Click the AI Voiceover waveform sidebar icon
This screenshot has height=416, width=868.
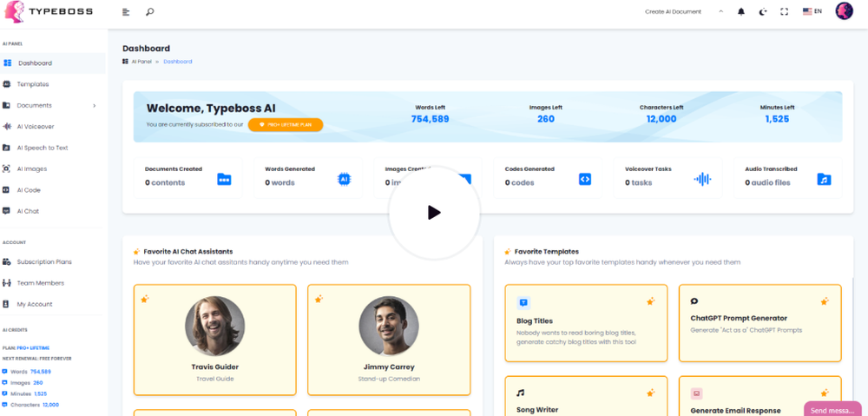coord(6,126)
